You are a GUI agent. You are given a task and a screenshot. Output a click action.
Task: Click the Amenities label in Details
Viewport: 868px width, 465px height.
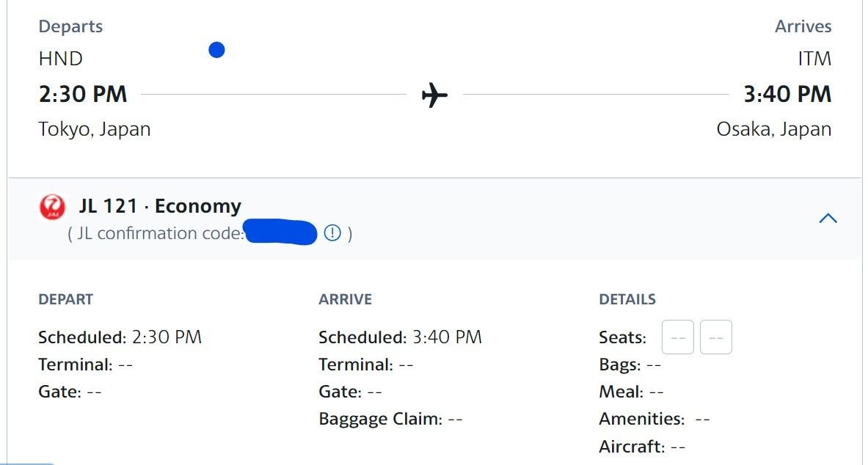(641, 420)
